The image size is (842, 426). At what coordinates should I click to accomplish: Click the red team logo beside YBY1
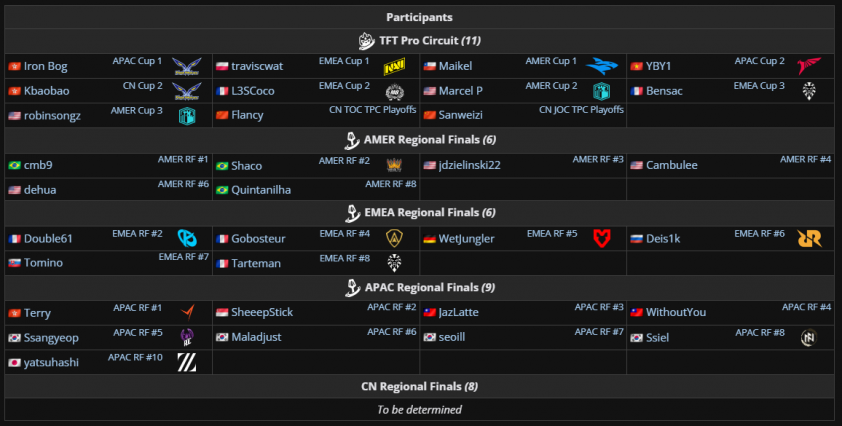click(808, 67)
